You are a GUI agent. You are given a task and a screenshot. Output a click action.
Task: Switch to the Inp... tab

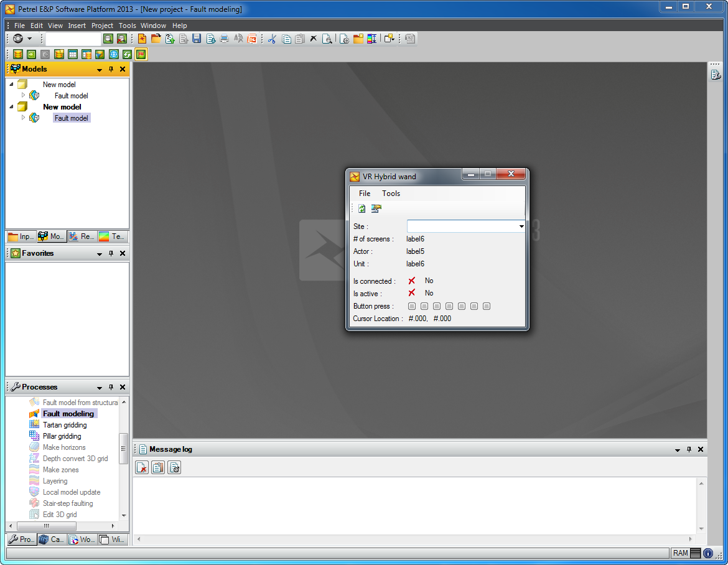pos(21,237)
